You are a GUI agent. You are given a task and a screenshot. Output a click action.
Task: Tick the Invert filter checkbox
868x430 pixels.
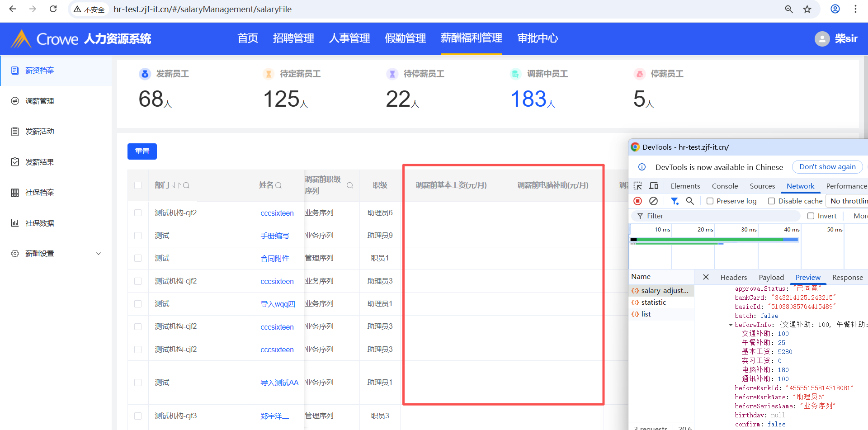point(811,216)
